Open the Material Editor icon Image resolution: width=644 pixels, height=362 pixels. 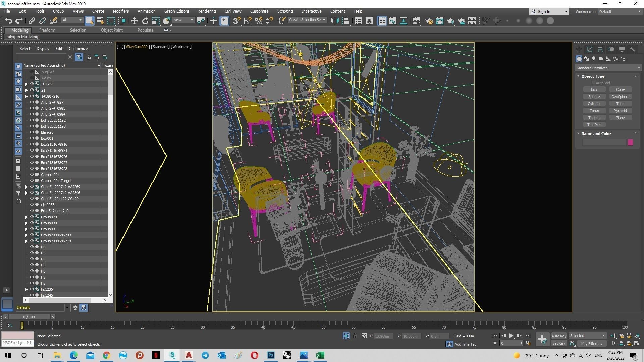click(416, 21)
